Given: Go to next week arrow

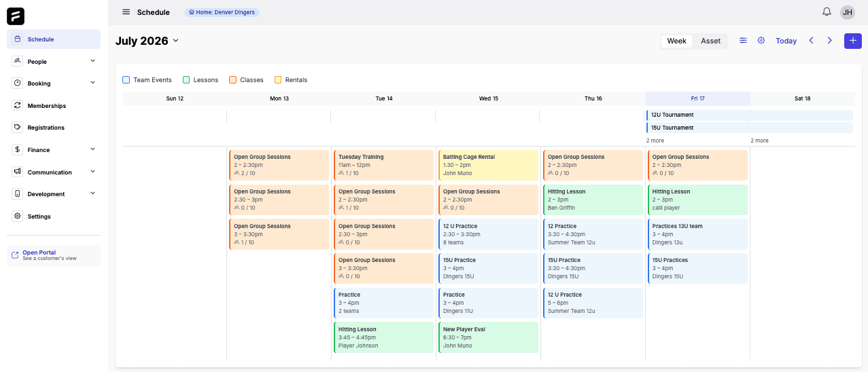Looking at the screenshot, I should (x=829, y=41).
